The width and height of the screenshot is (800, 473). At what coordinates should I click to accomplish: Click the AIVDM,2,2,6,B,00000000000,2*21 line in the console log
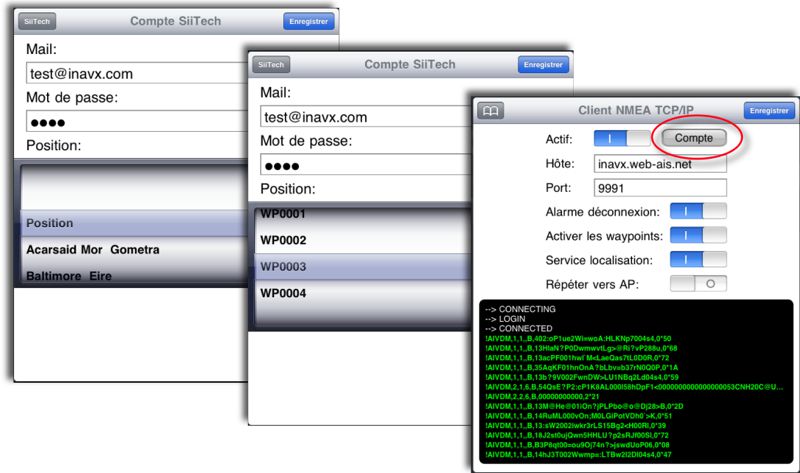tap(542, 396)
